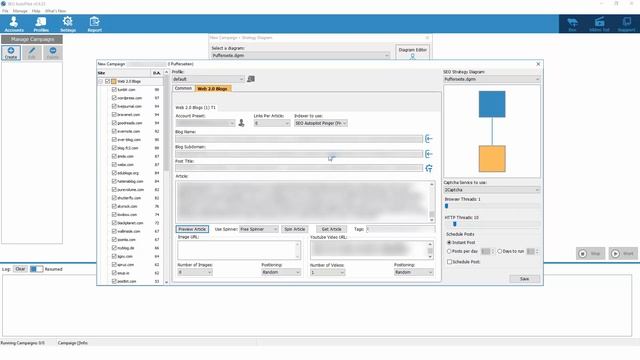Click the generate icon next to Post Title
This screenshot has height=360, width=640.
tap(429, 168)
